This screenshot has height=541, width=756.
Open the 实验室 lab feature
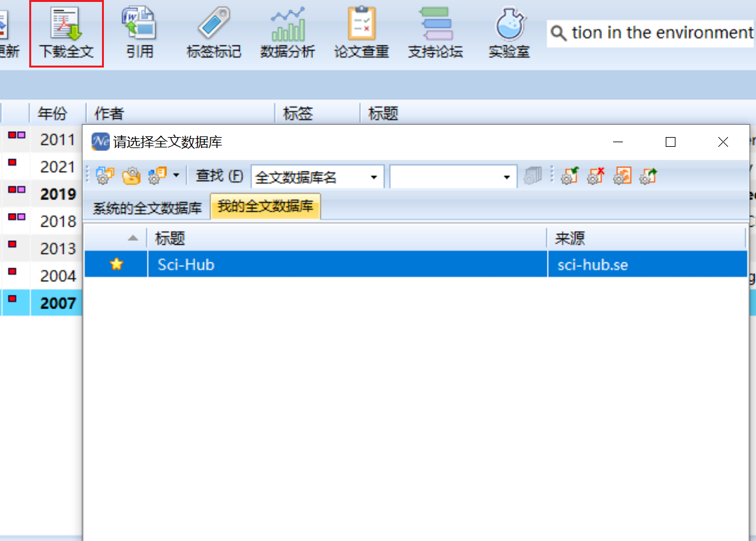pos(509,32)
